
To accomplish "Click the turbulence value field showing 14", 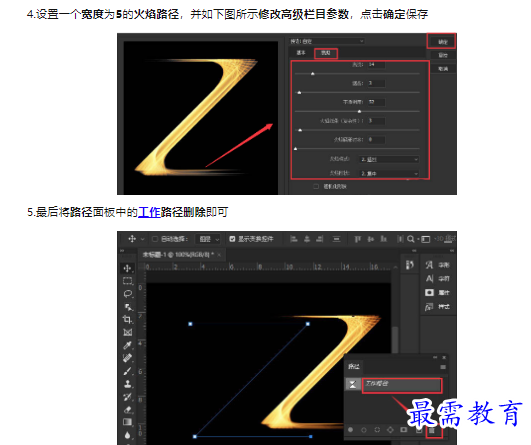I will tap(376, 64).
